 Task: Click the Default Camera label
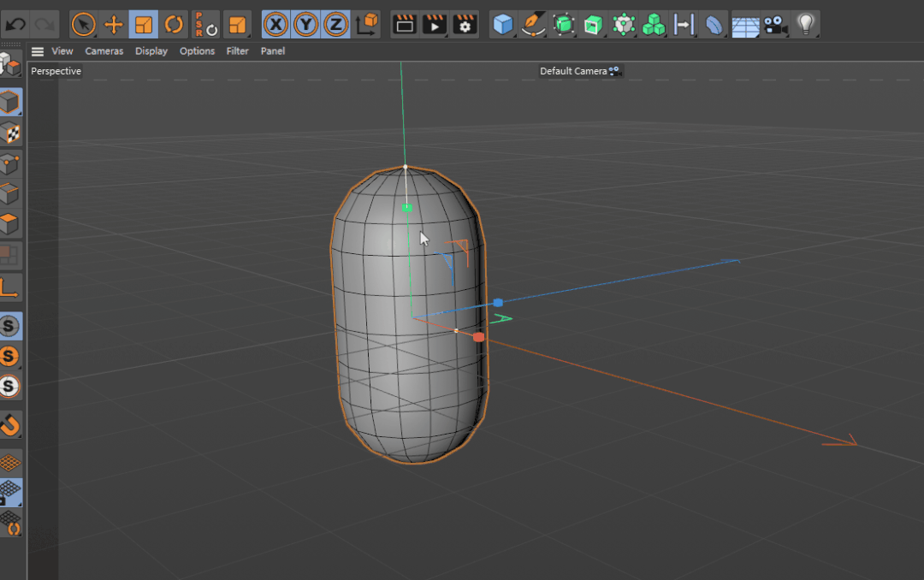point(573,71)
